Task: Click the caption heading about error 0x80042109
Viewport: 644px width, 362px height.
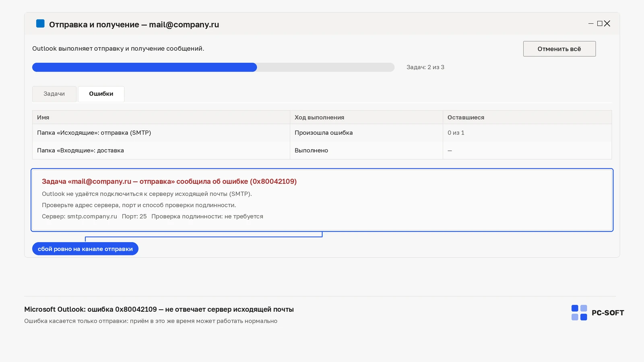Action: [159, 309]
